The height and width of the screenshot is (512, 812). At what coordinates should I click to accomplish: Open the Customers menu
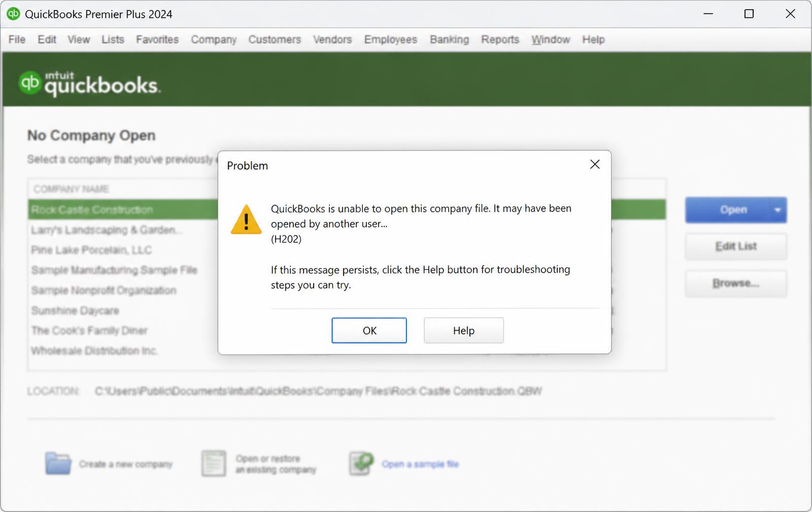[275, 40]
